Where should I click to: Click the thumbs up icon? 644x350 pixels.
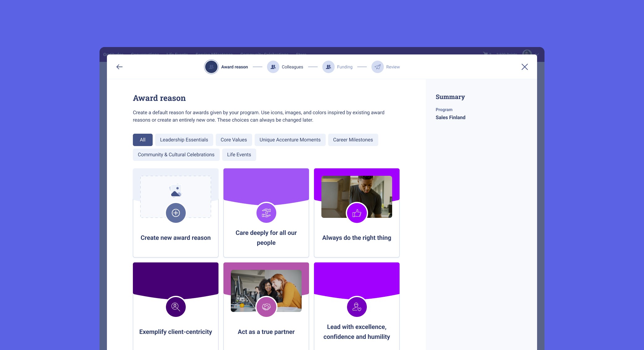tap(357, 213)
